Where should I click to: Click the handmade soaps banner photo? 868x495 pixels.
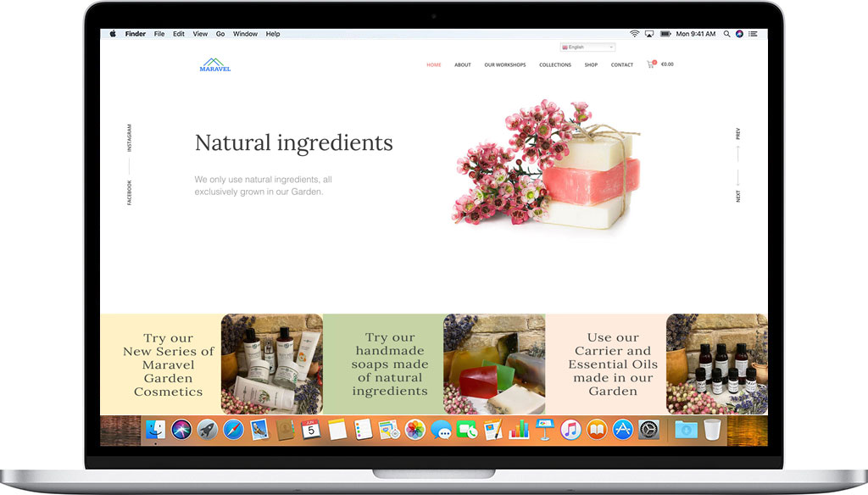[494, 364]
